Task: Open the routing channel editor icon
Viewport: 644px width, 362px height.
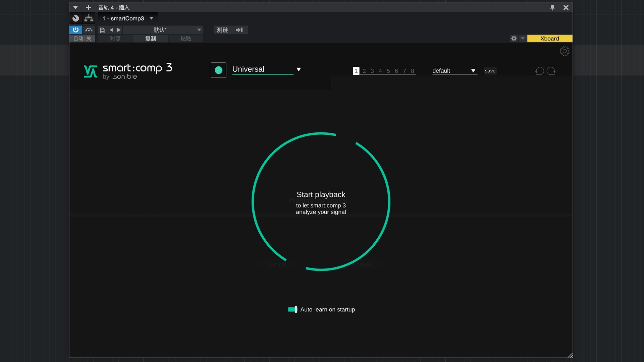Action: pos(89,18)
